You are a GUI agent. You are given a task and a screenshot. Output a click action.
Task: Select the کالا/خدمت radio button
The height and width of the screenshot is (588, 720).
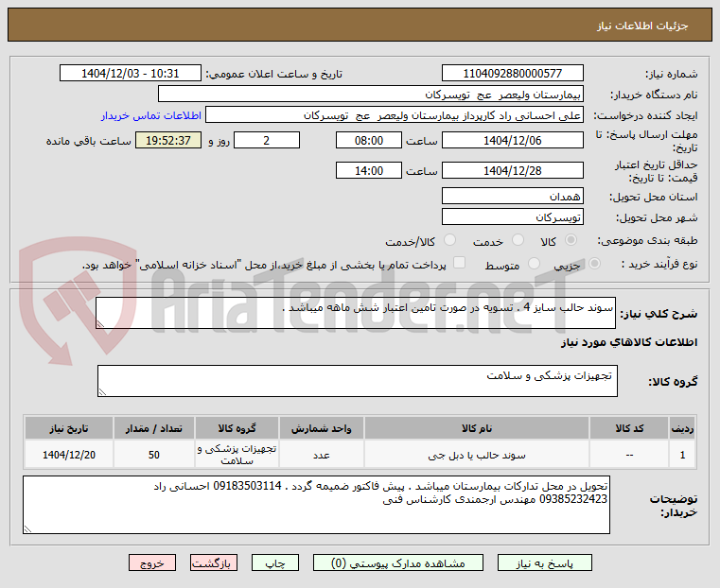coord(450,240)
